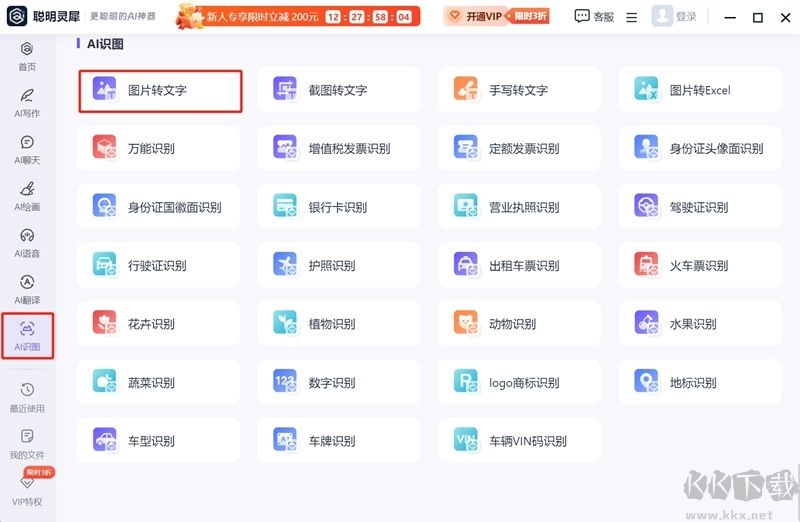Open AI绘画 sidebar tab
Screen dimensions: 800x522
pos(27,196)
